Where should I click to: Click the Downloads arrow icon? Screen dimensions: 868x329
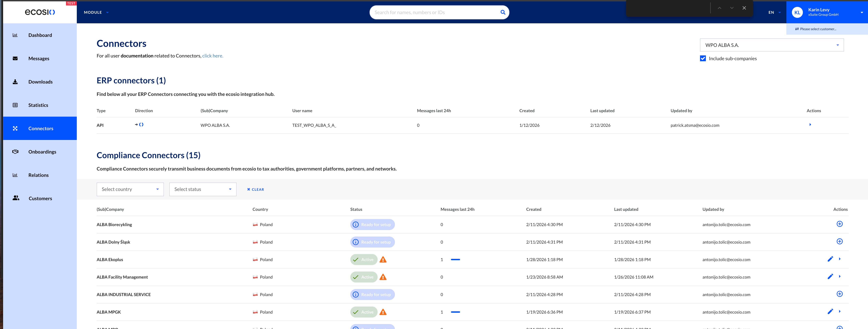point(15,82)
